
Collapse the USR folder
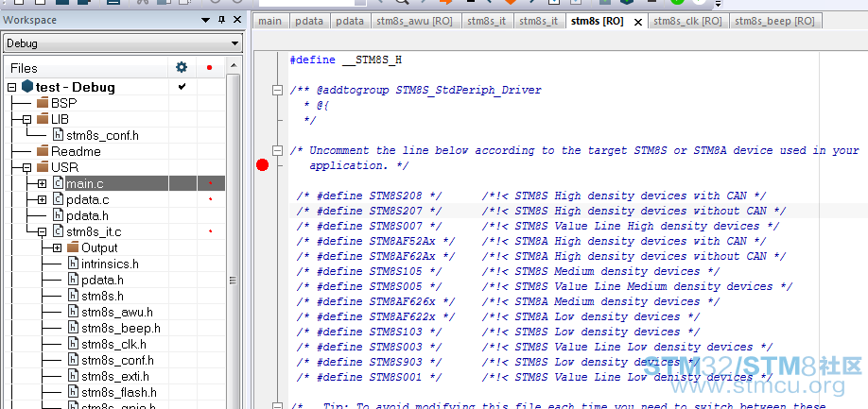coord(27,167)
